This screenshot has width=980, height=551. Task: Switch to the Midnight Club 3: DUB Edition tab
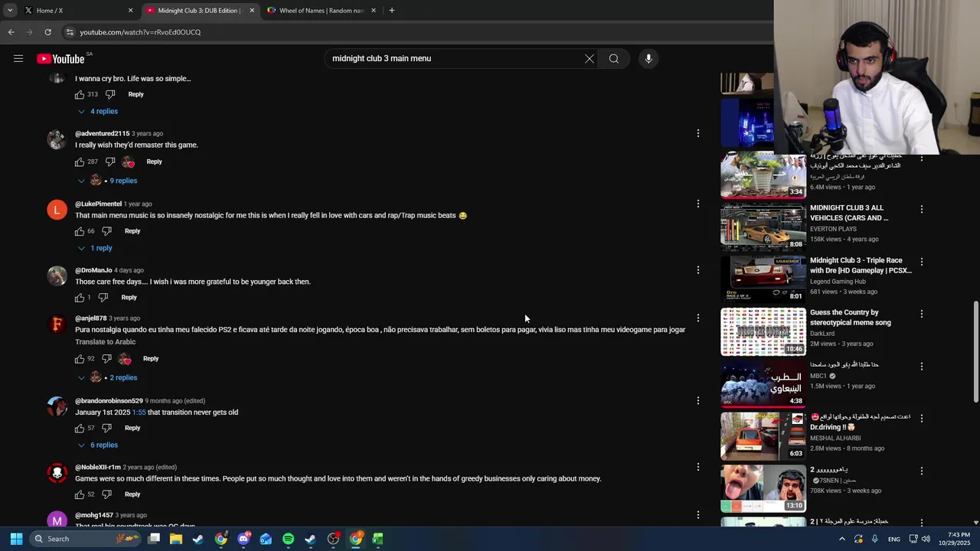(199, 11)
